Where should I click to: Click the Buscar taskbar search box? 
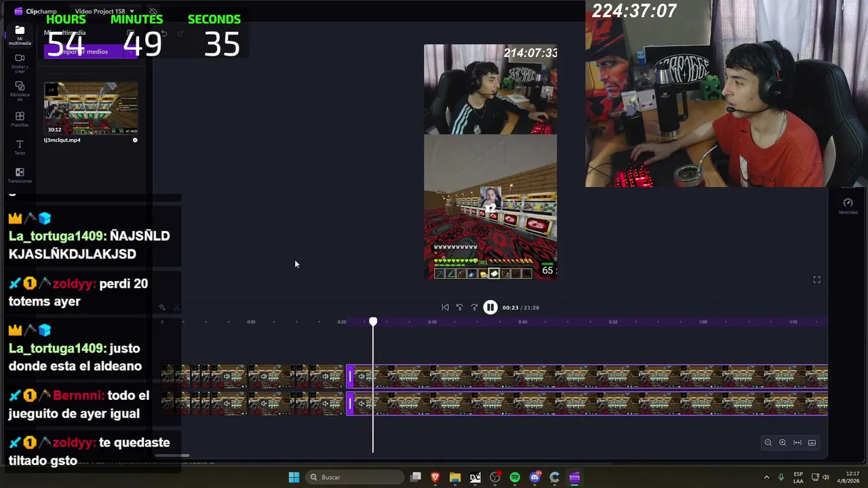[355, 477]
